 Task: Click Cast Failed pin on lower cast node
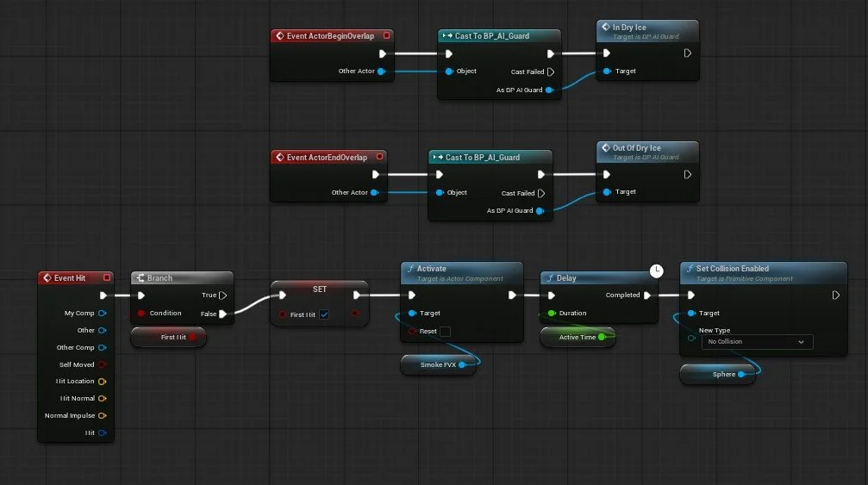tap(540, 193)
